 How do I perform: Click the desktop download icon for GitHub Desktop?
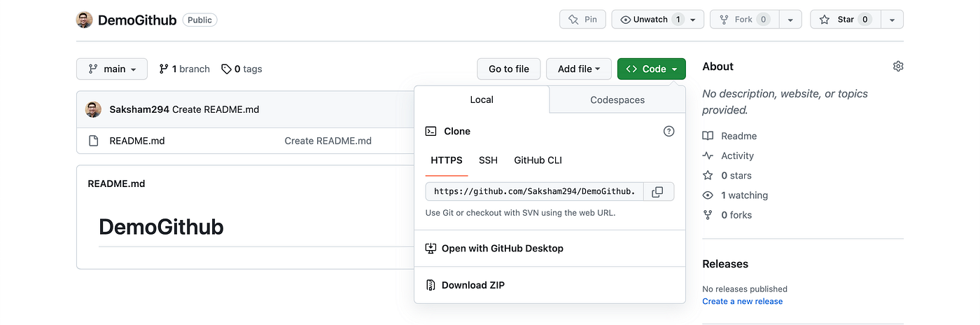pos(431,248)
